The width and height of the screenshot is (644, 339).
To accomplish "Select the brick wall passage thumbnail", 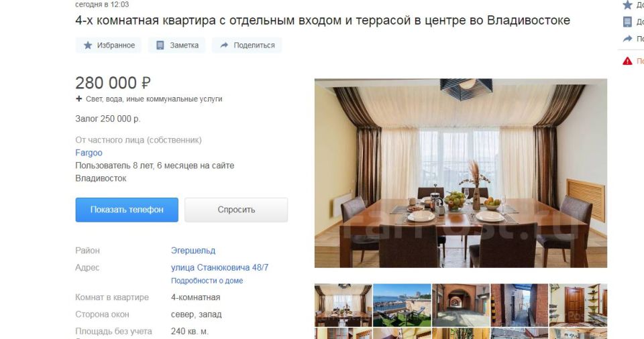I will coord(519,306).
